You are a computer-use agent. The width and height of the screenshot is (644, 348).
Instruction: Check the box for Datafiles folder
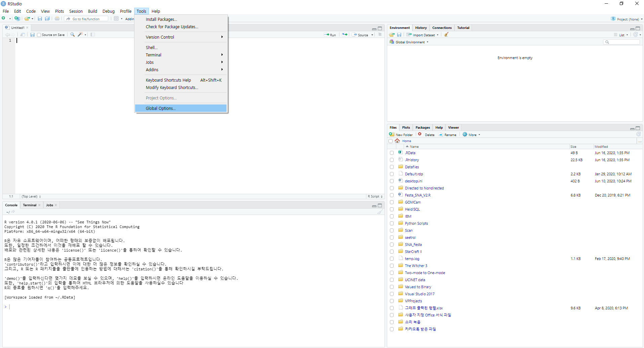coord(392,167)
